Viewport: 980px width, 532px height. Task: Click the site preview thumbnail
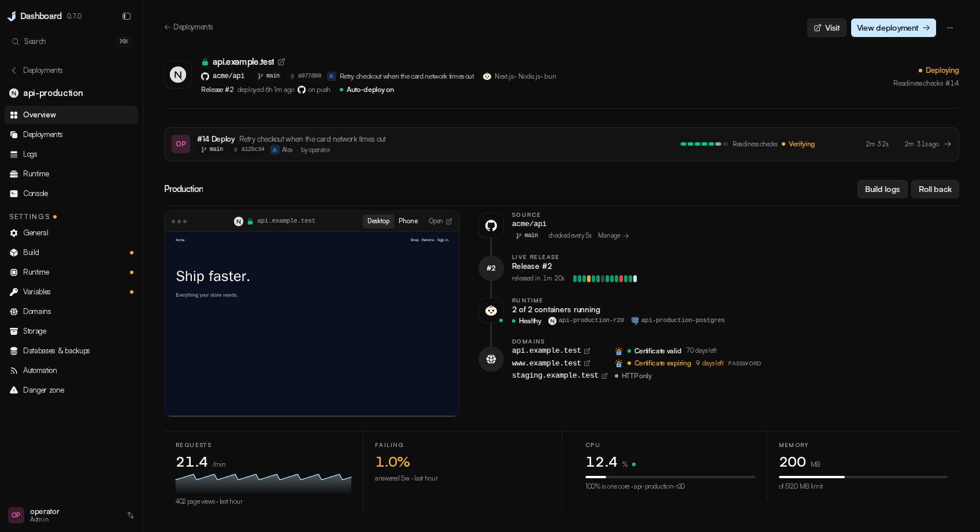[312, 324]
